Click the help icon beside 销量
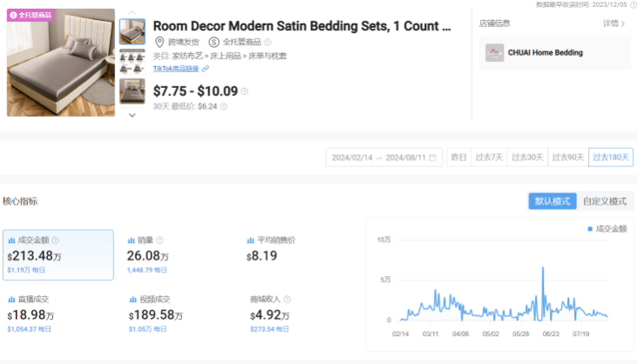637x364 pixels. coord(159,239)
